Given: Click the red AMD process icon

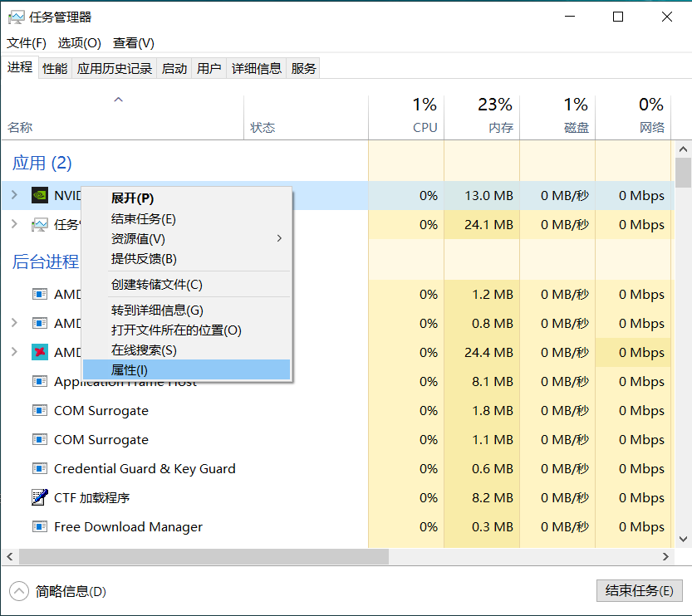Looking at the screenshot, I should [x=39, y=352].
